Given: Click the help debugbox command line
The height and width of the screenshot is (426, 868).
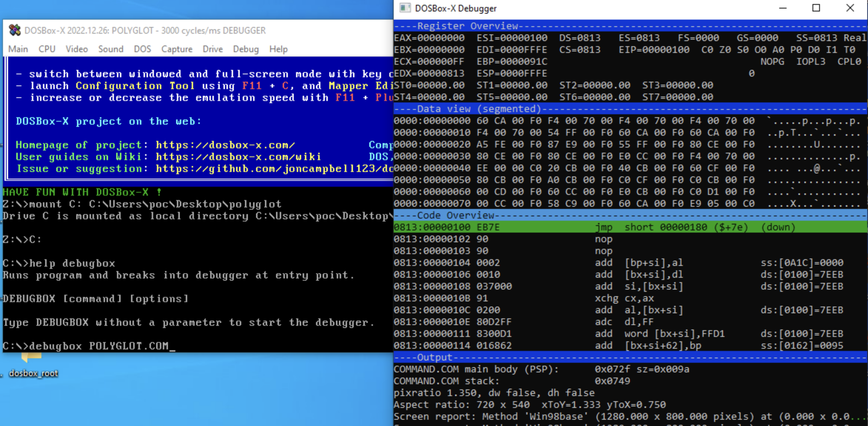Looking at the screenshot, I should 59,263.
